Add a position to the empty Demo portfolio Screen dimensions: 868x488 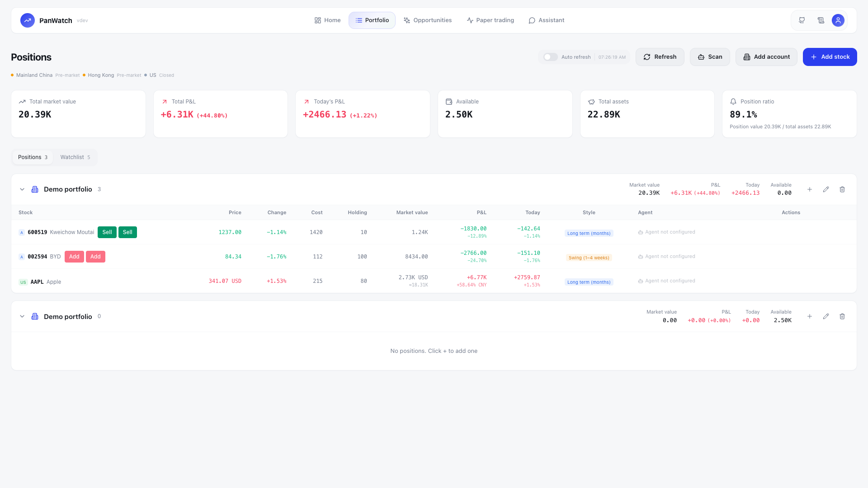tap(810, 316)
